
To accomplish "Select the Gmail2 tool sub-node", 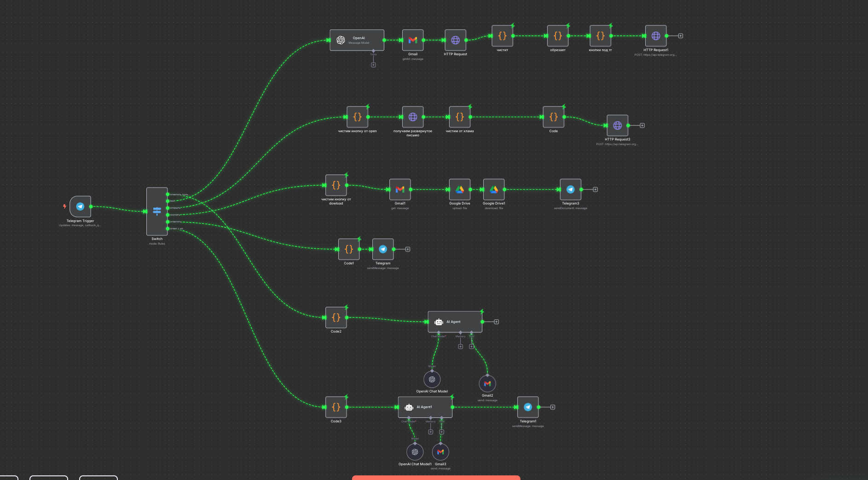I will 487,383.
